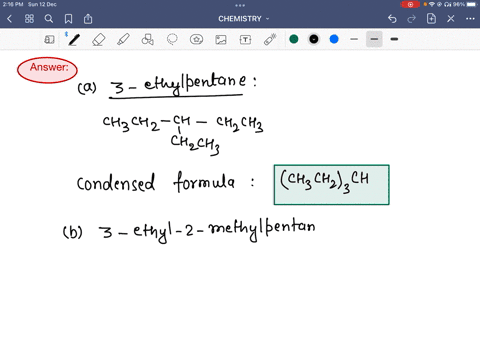The width and height of the screenshot is (480, 360).
Task: Select the thickest stroke width
Action: tap(394, 39)
